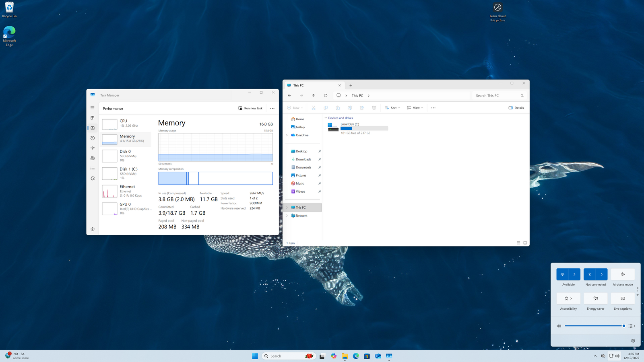Select Disk 1 (C:) in performance list
Image resolution: width=644 pixels, height=362 pixels.
point(126,173)
